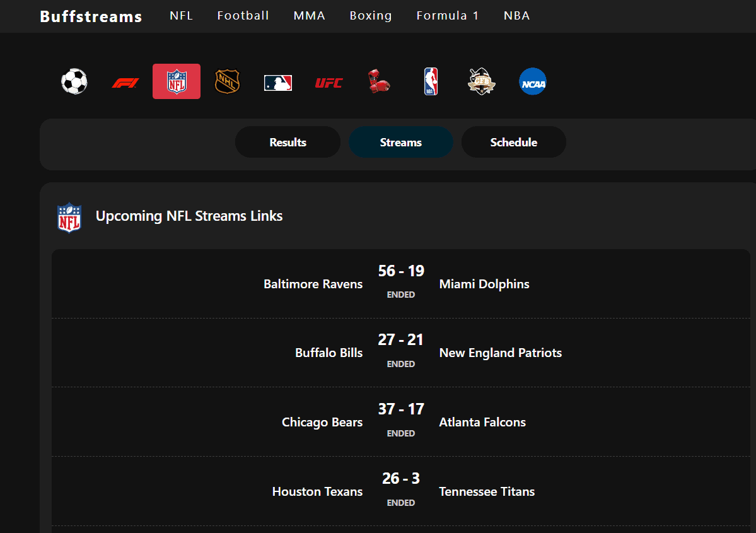Select the soccer ball sport icon
This screenshot has width=756, height=533.
(x=74, y=81)
